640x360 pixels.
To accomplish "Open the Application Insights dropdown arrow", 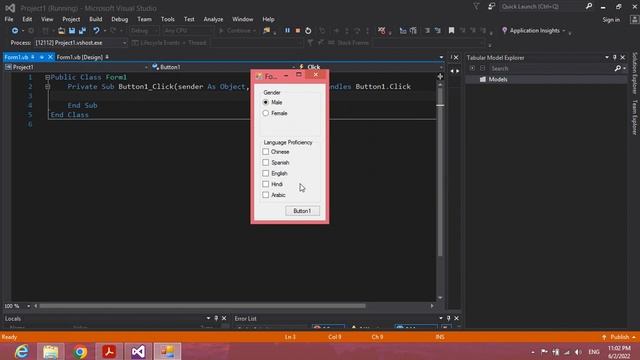I will click(564, 31).
